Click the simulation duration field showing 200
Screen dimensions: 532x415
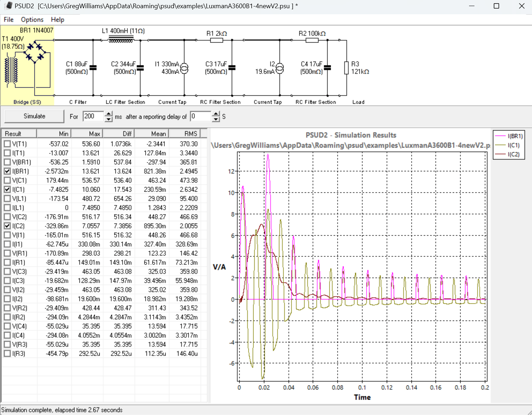click(x=94, y=116)
